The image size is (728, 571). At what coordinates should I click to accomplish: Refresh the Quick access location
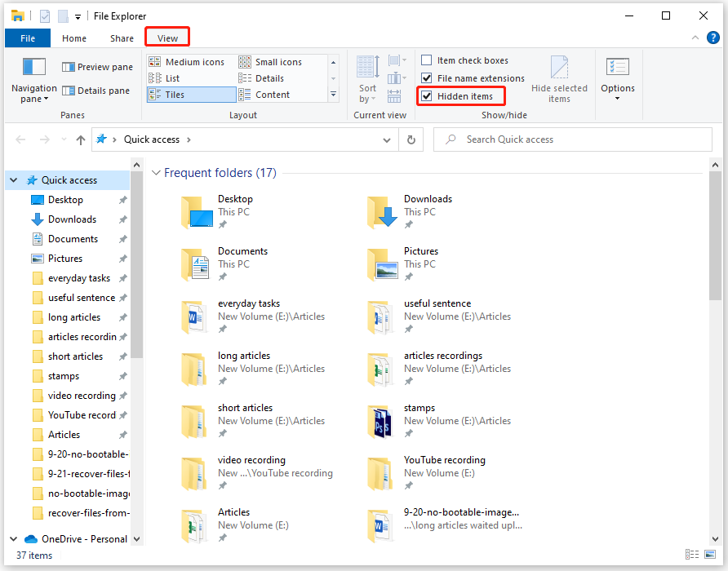pos(411,139)
